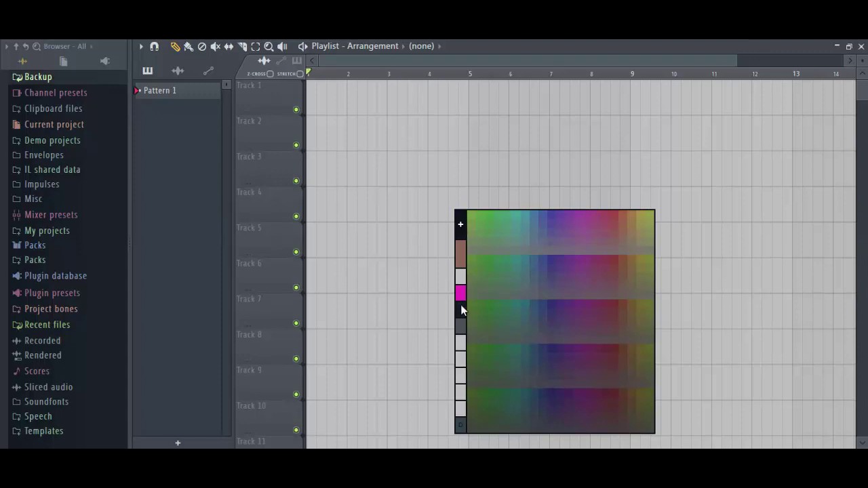This screenshot has height=488, width=868.
Task: Add a new pattern with plus button
Action: 178,443
